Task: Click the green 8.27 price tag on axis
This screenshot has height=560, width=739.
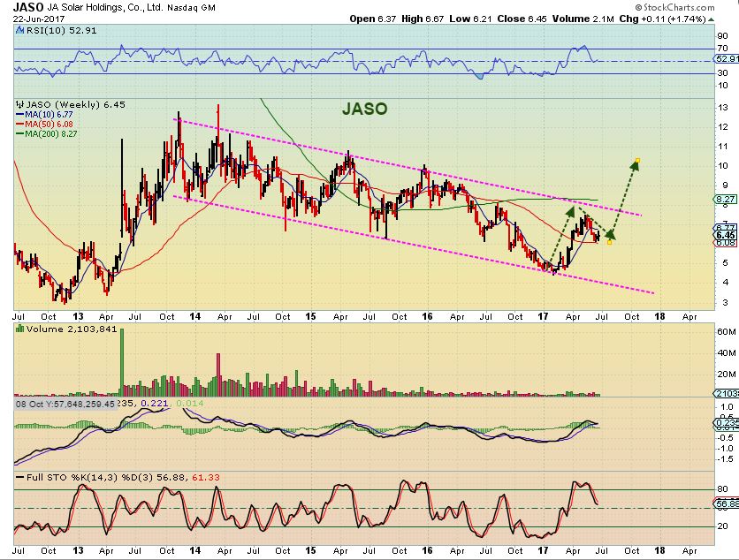Action: (725, 200)
